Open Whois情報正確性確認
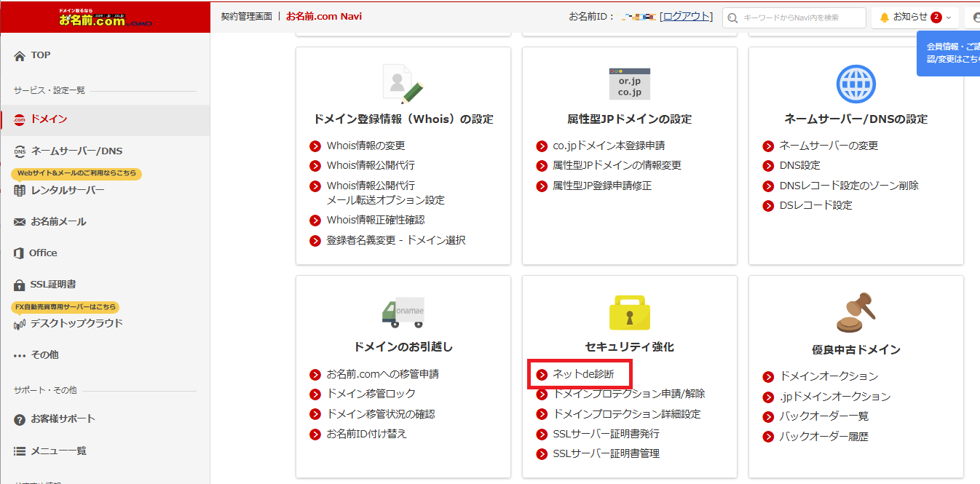 376,220
